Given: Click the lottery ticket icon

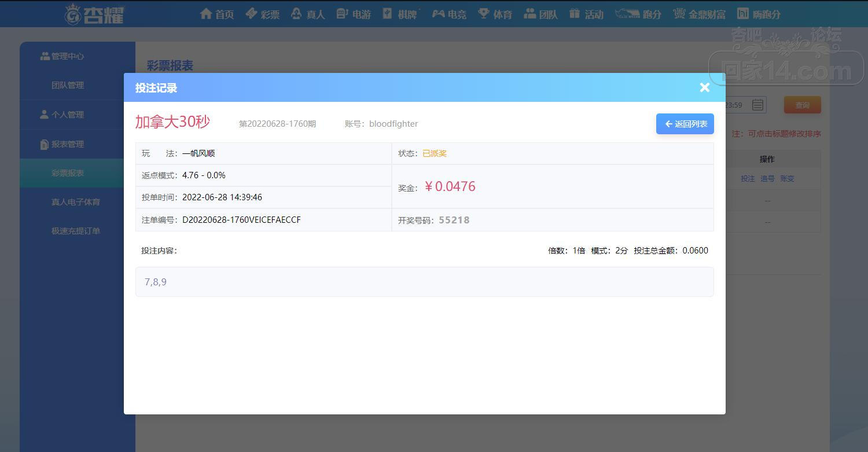Looking at the screenshot, I should pyautogui.click(x=251, y=13).
